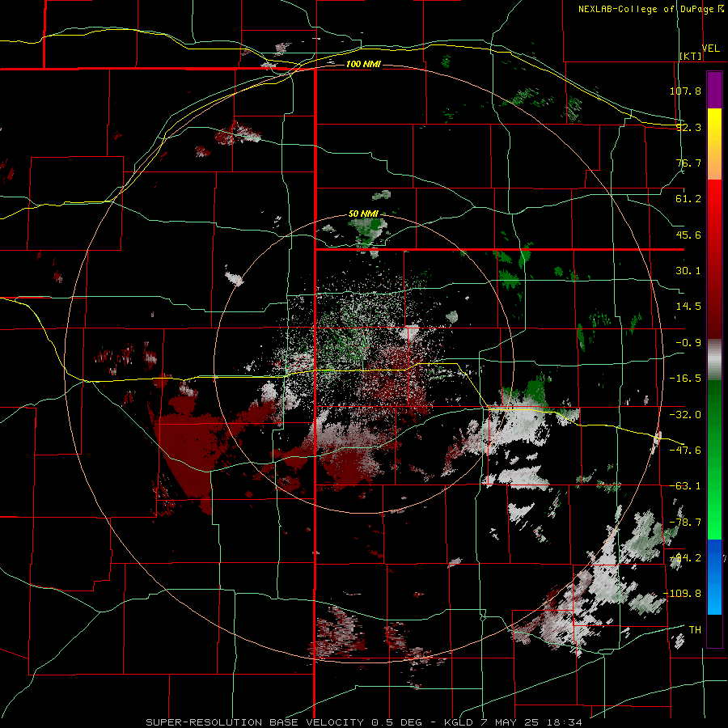Select the 45.6 legend value
The width and height of the screenshot is (728, 728).
[688, 235]
